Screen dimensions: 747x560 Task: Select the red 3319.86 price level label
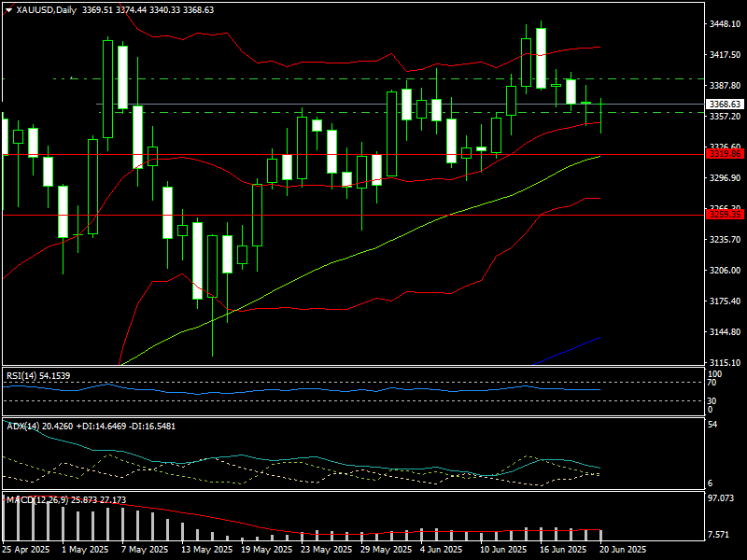(x=725, y=154)
